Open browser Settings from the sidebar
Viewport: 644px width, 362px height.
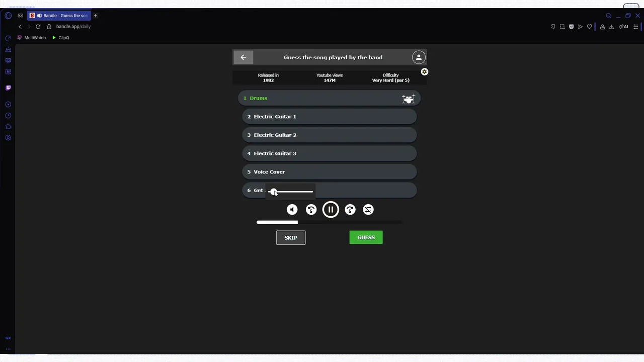8,138
